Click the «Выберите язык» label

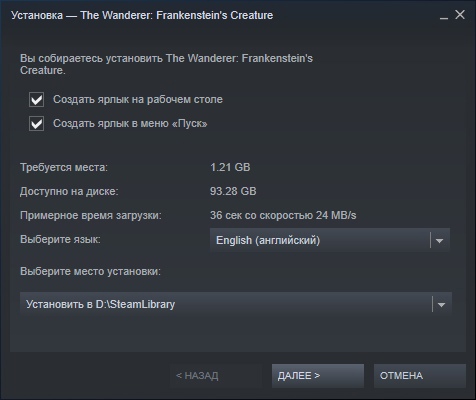(60, 239)
